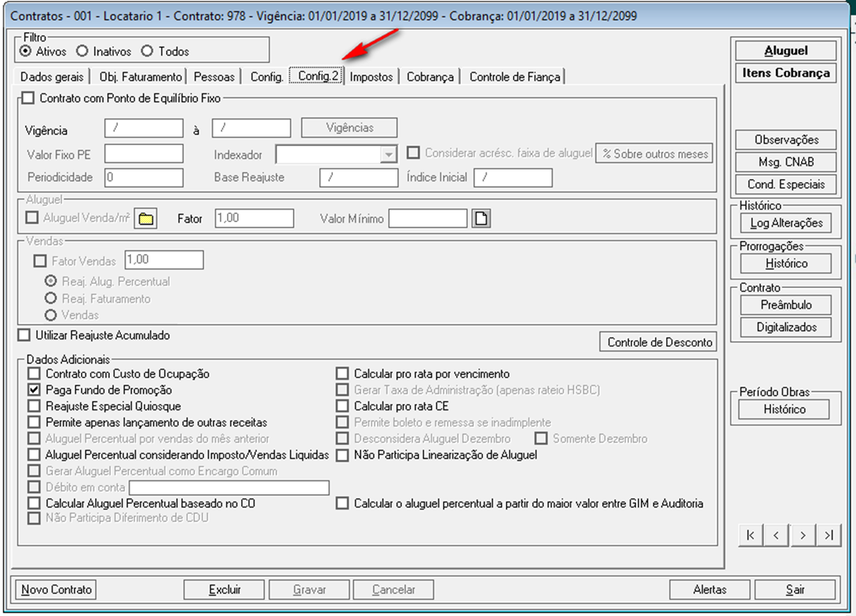Click the Fator value field

coord(254,218)
